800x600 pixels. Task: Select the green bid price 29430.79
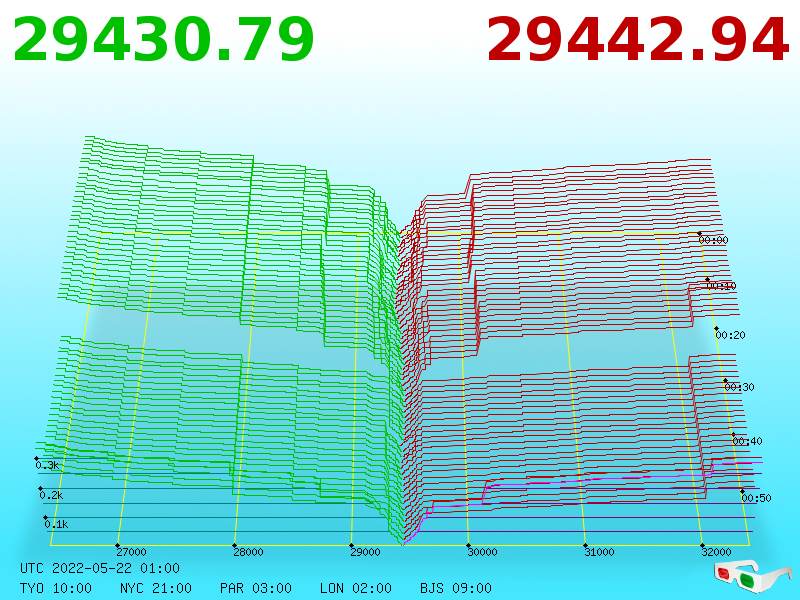click(163, 40)
